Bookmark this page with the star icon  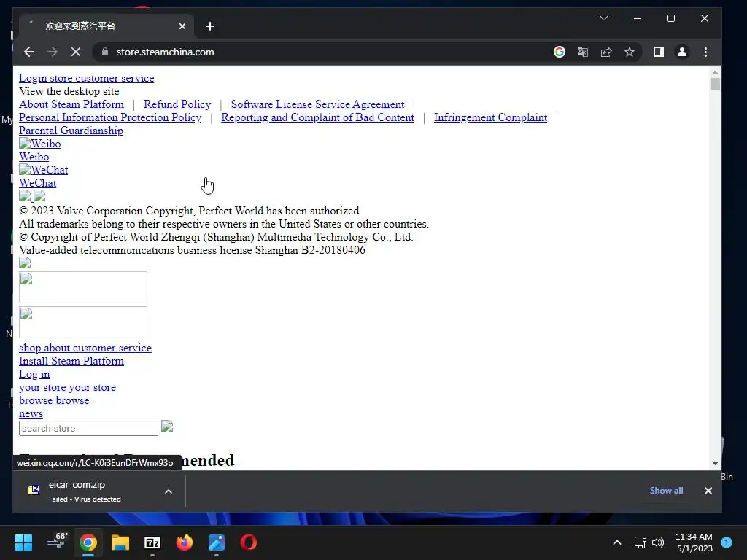click(630, 52)
